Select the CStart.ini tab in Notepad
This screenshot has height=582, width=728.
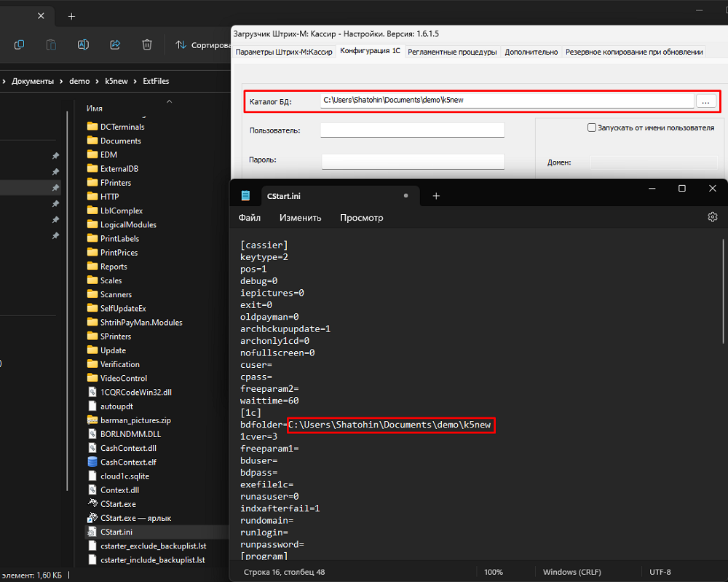(x=340, y=196)
